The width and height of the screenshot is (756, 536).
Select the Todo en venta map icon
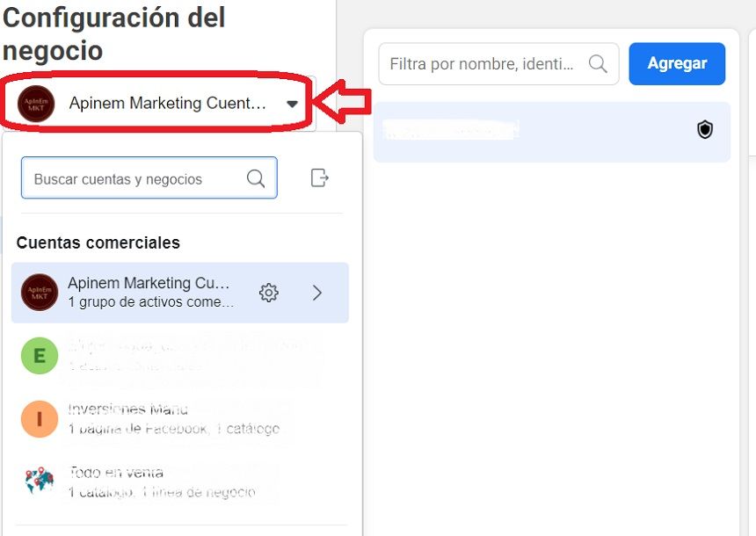pyautogui.click(x=40, y=481)
